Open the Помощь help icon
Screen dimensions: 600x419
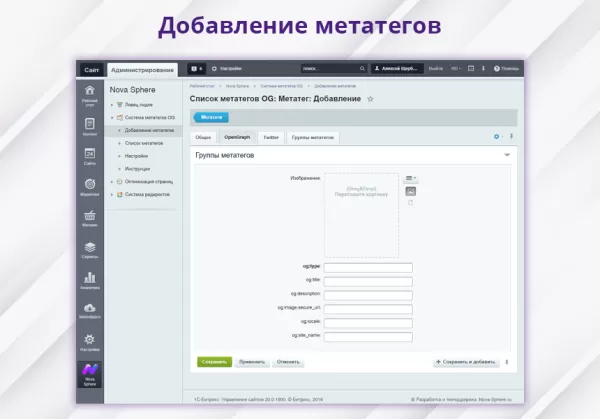pos(506,69)
